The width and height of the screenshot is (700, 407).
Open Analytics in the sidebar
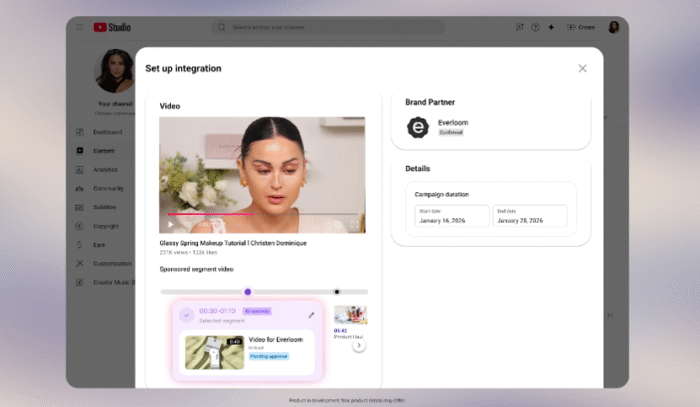pos(104,170)
